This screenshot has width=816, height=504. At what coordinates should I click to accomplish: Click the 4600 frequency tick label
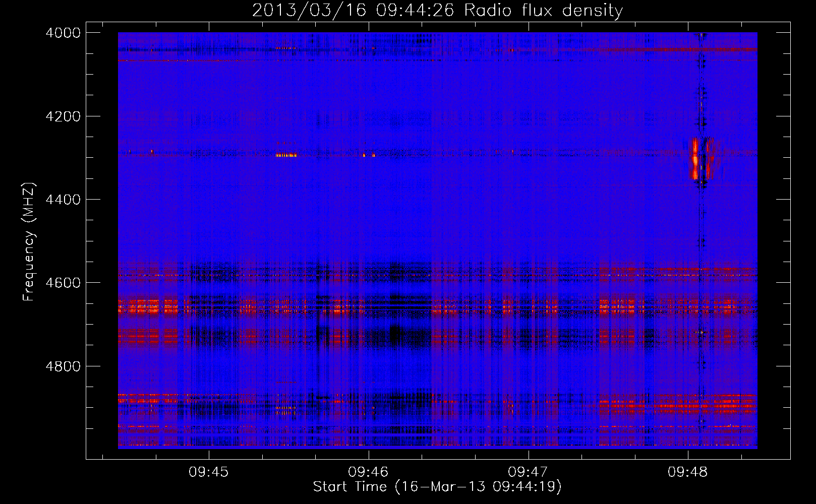63,283
